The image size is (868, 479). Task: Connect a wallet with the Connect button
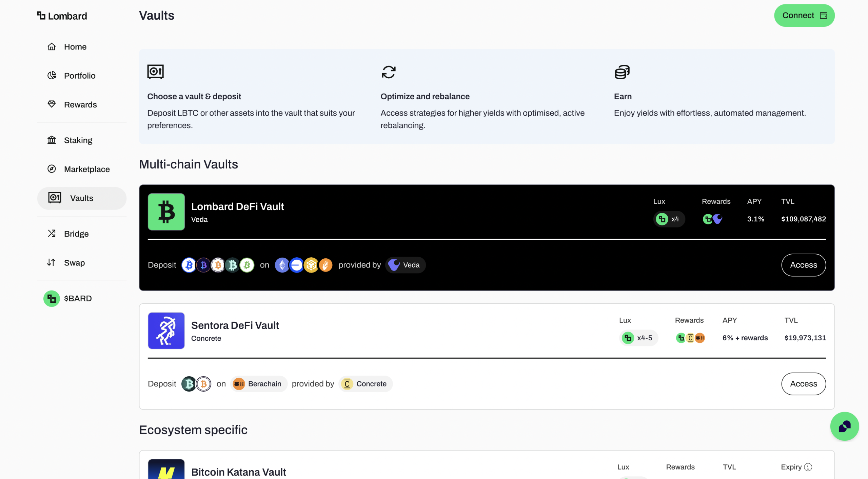pyautogui.click(x=804, y=16)
